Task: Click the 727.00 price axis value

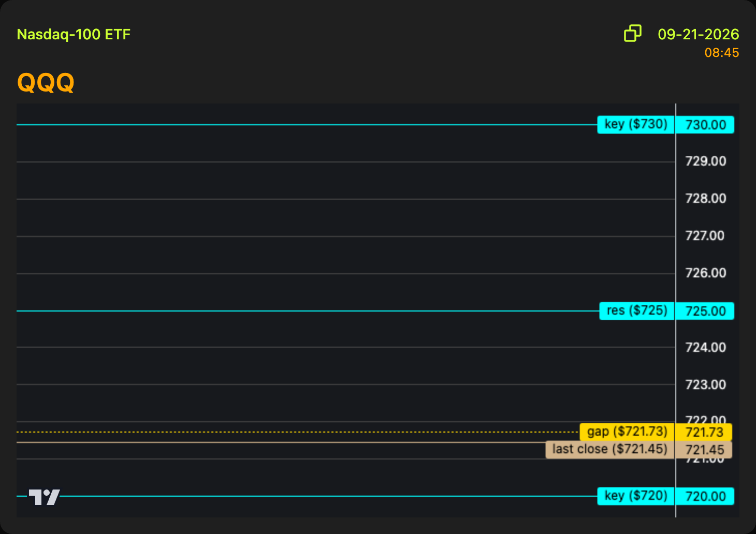Action: (x=705, y=236)
